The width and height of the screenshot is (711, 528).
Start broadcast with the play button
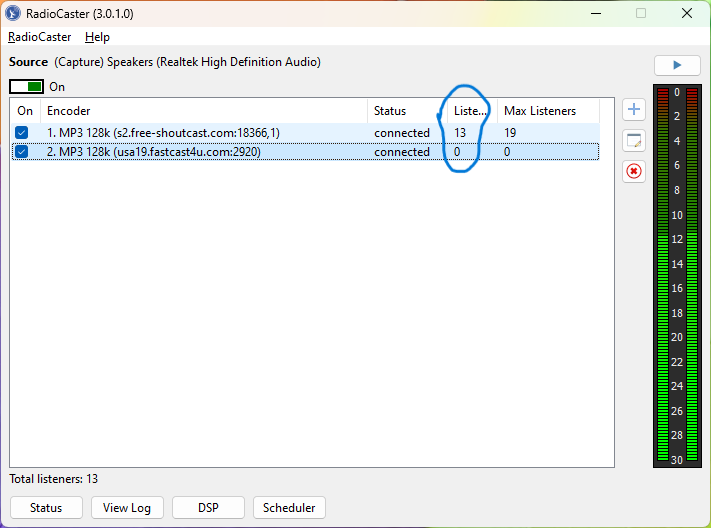tap(677, 65)
